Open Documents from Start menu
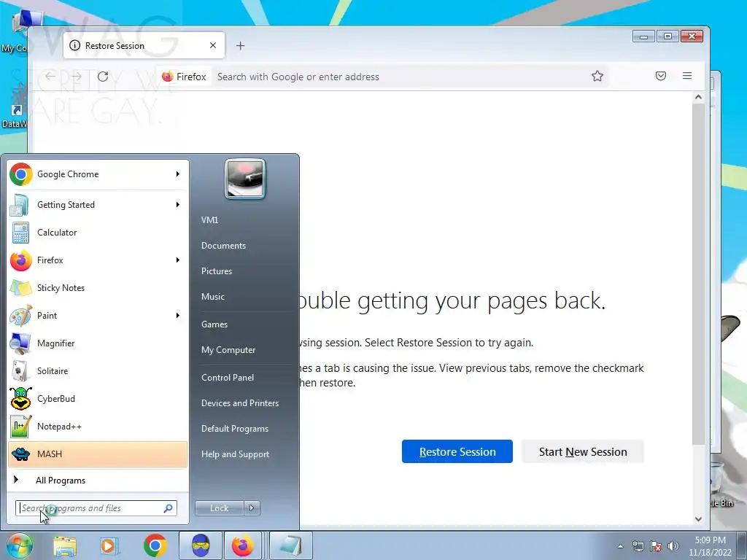The width and height of the screenshot is (747, 560). [x=223, y=246]
